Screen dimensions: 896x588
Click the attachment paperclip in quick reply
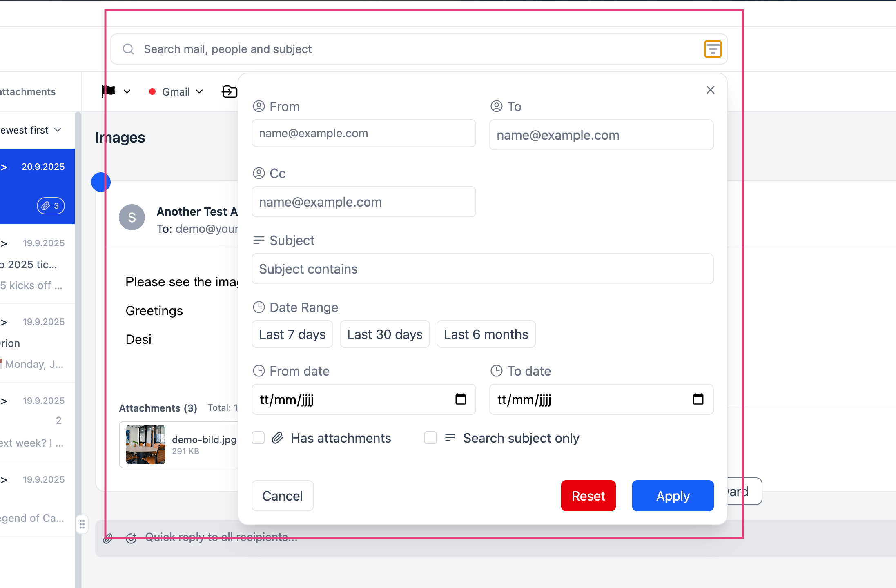click(108, 538)
